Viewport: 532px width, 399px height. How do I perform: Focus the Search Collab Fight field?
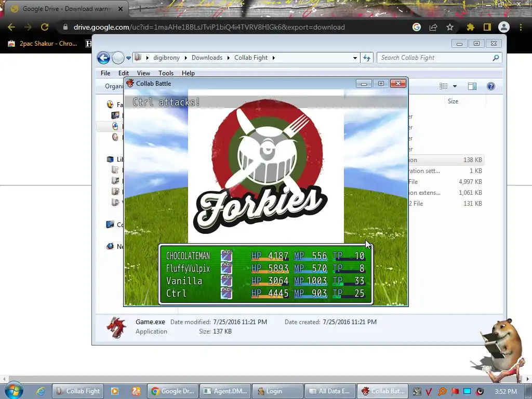pyautogui.click(x=439, y=58)
